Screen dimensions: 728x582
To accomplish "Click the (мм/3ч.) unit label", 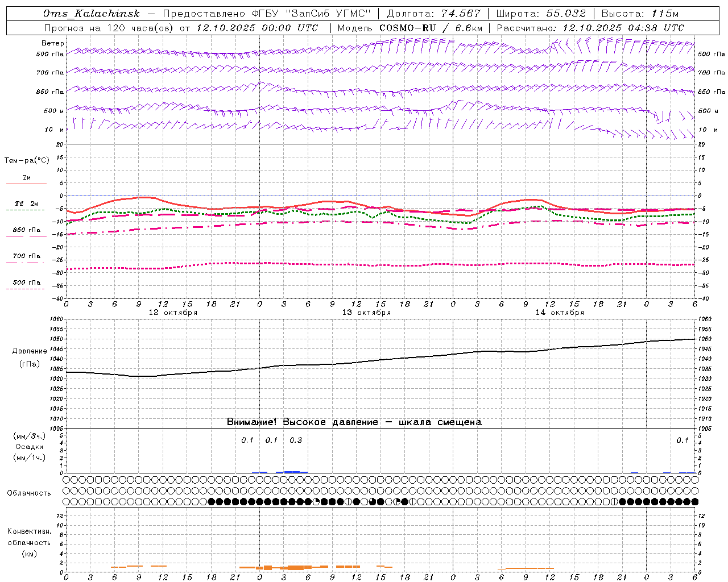I will click(x=30, y=436).
